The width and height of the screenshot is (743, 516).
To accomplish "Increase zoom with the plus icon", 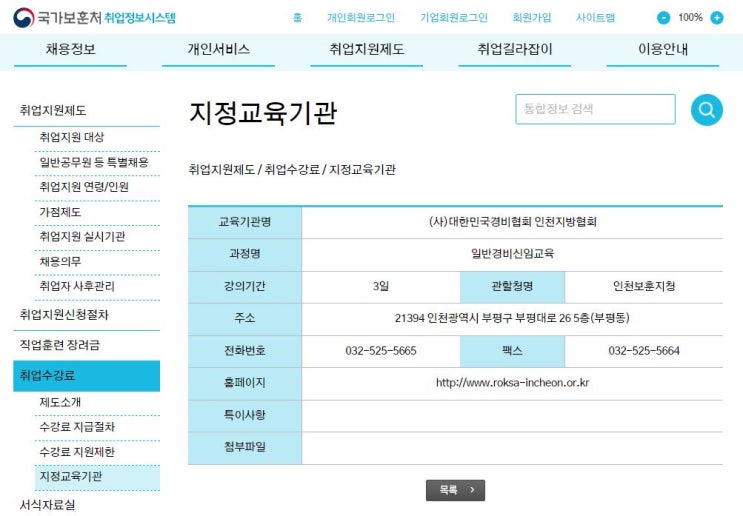I will point(716,18).
